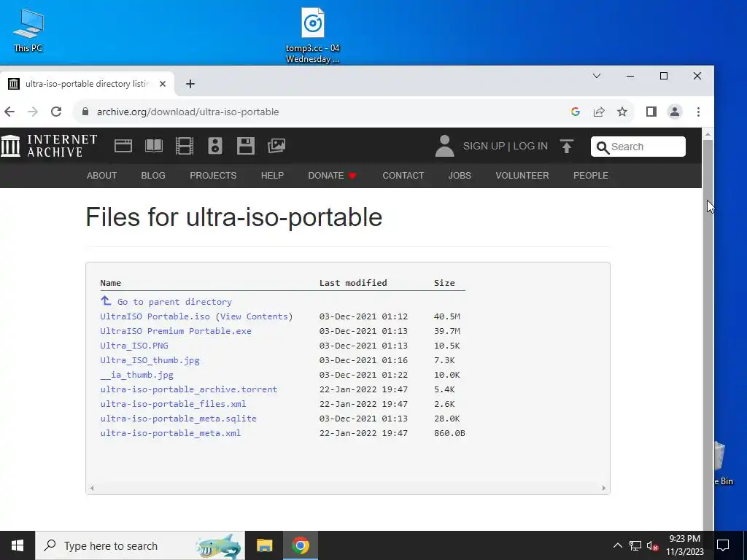
Task: Toggle the Chrome side panel icon
Action: point(651,112)
